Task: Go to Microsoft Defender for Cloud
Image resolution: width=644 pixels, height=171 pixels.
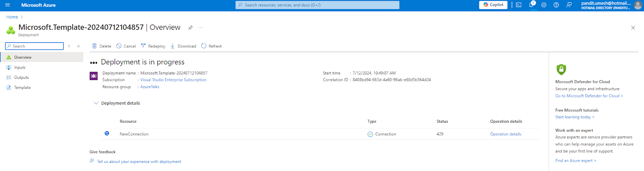Action: pyautogui.click(x=589, y=96)
